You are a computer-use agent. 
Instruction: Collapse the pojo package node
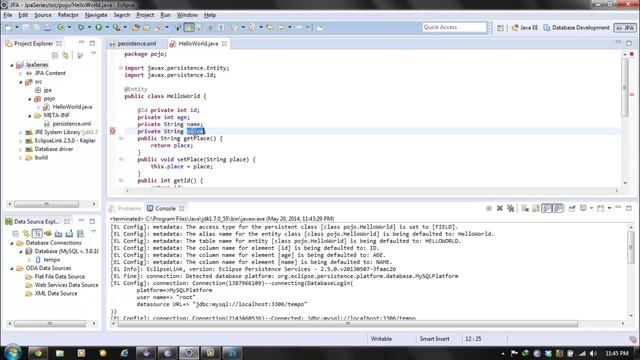click(30, 99)
